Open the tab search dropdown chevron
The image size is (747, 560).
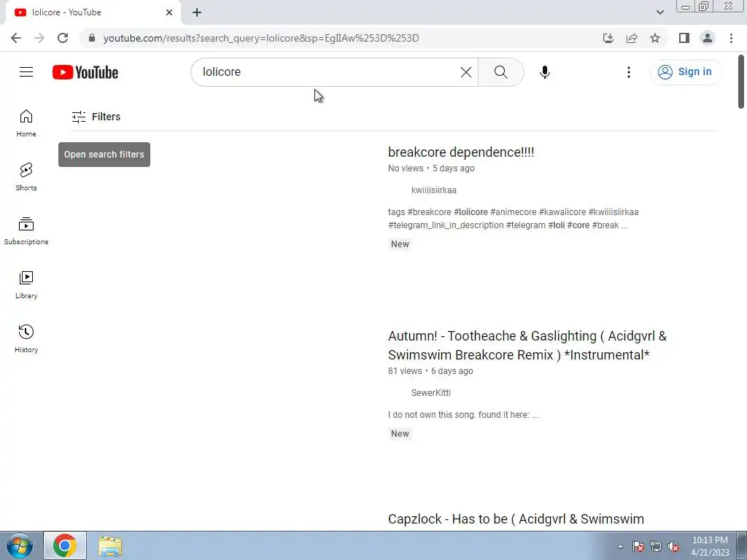click(x=659, y=12)
